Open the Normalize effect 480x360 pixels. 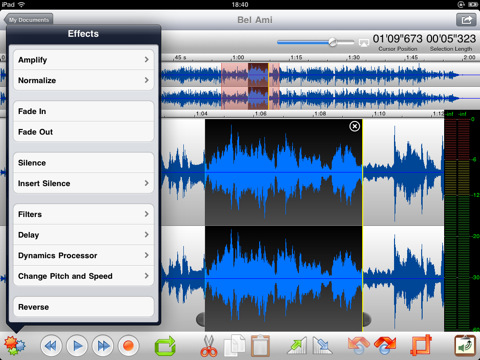[x=83, y=80]
